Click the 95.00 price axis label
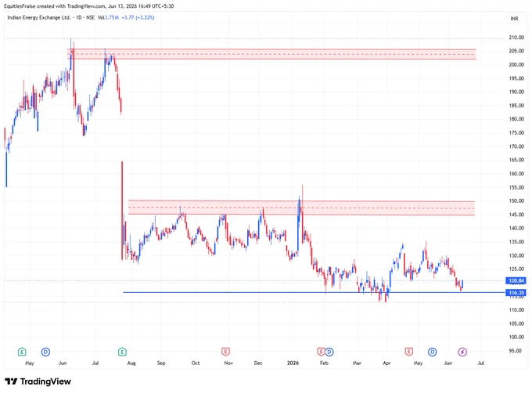532x394 pixels. coord(515,350)
